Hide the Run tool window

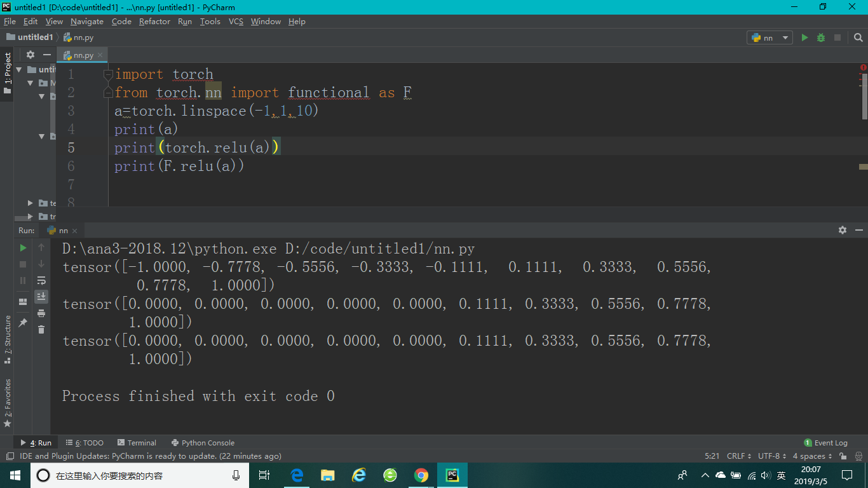click(x=859, y=230)
